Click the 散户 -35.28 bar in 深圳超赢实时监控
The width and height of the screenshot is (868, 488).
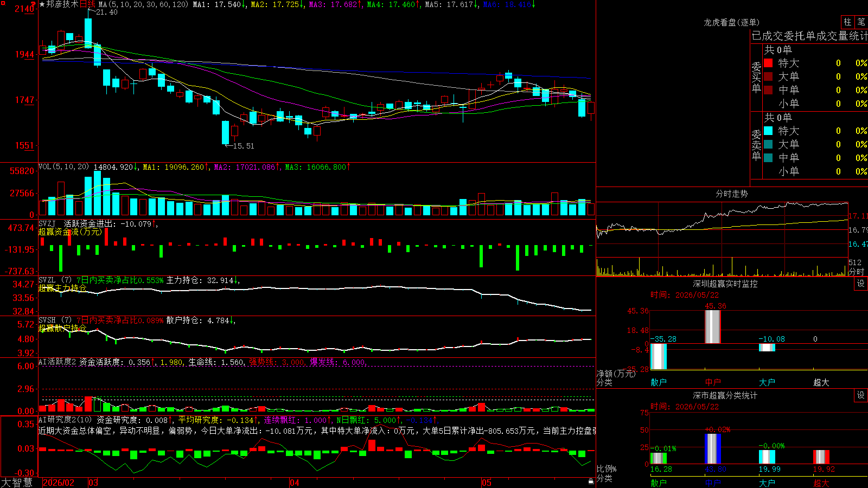pyautogui.click(x=659, y=356)
